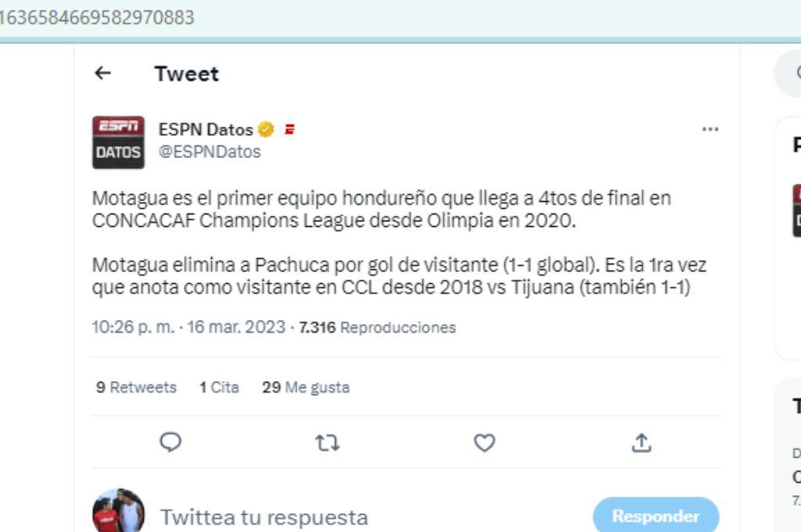Open the search icon in the sidebar
The image size is (801, 532).
(x=796, y=70)
